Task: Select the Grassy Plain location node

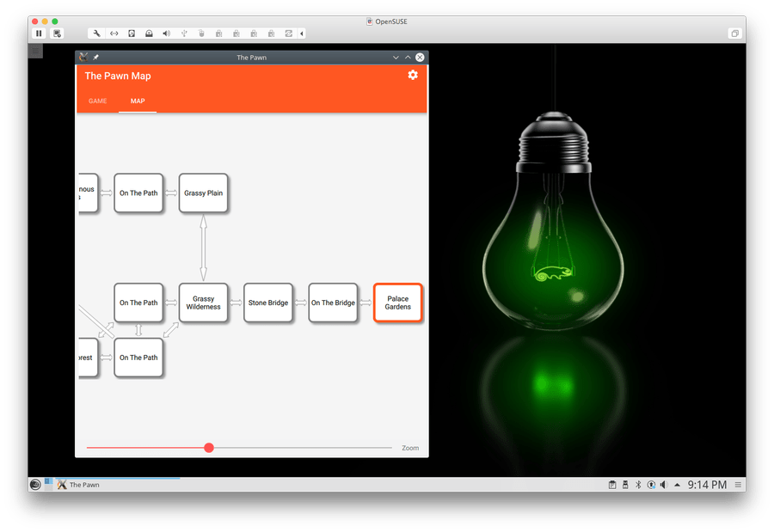Action: (x=203, y=193)
